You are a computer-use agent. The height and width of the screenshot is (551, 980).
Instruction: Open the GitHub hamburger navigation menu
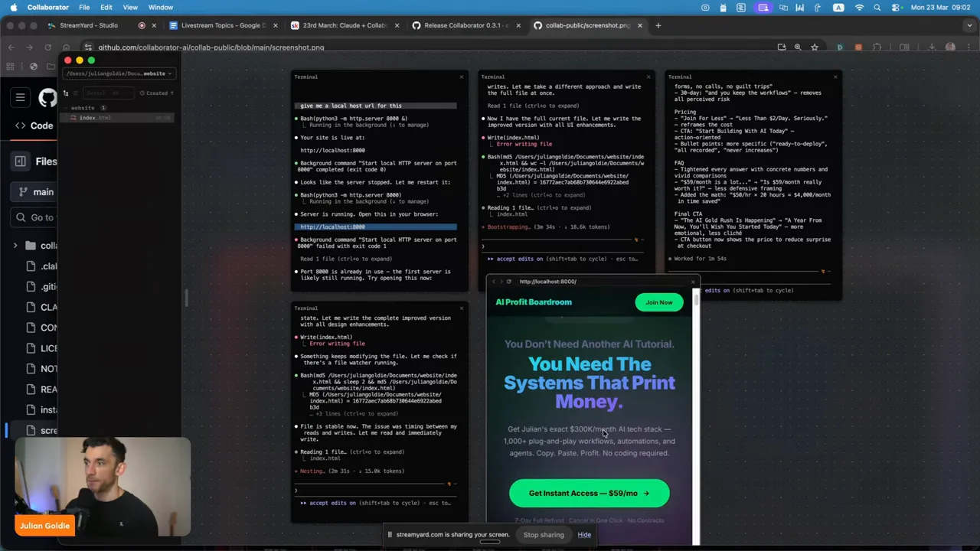[x=21, y=97]
